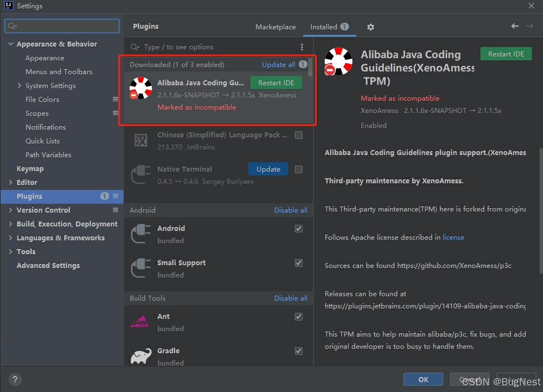
Task: Open Menus and Toolbars settings
Action: 59,71
